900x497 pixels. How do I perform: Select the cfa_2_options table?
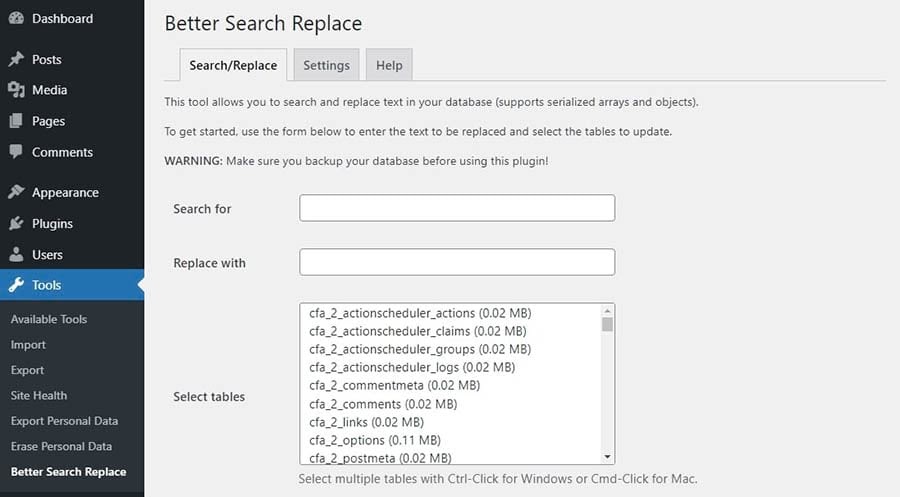click(375, 440)
